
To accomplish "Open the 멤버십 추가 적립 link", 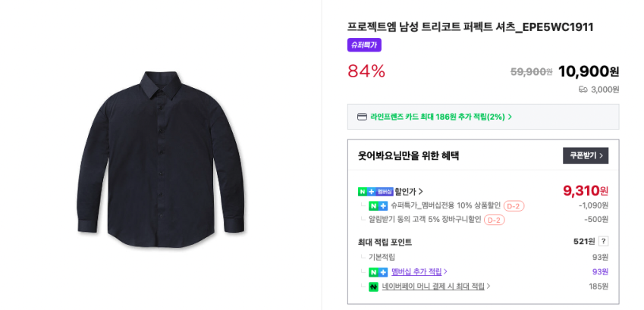I will click(x=416, y=272).
